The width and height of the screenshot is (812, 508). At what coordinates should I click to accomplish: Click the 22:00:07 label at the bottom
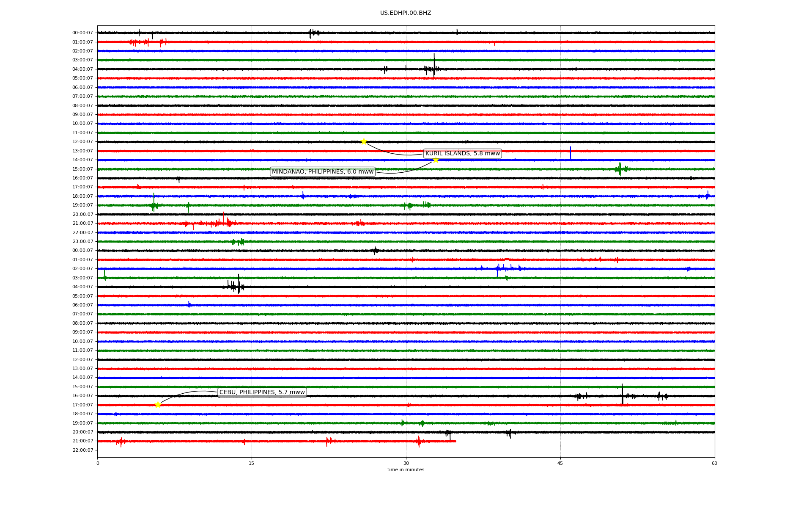pyautogui.click(x=82, y=450)
